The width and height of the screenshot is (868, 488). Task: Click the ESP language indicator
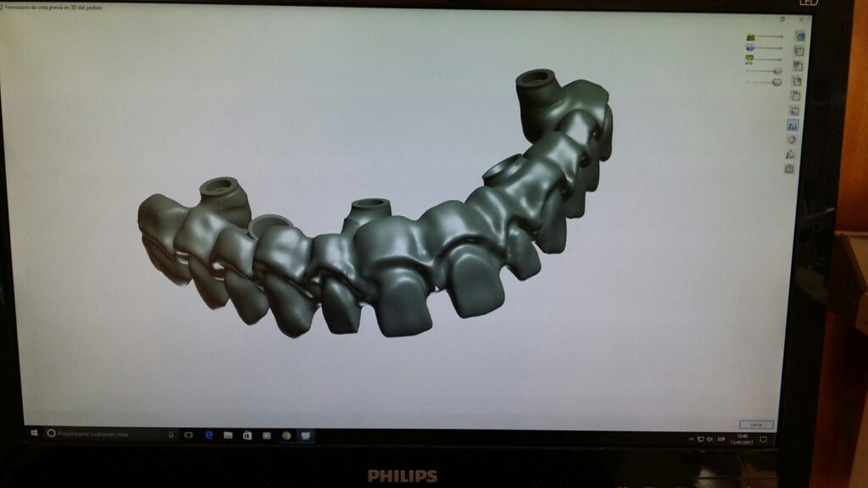coord(721,439)
